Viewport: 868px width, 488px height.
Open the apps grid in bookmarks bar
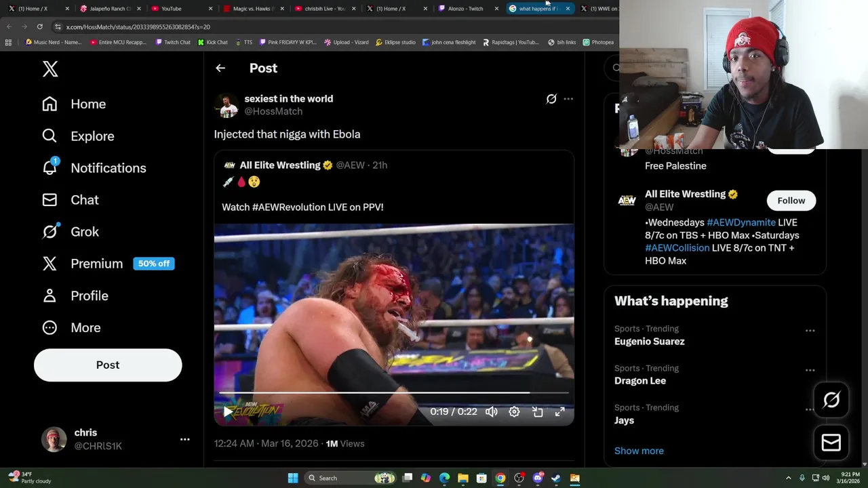click(8, 42)
